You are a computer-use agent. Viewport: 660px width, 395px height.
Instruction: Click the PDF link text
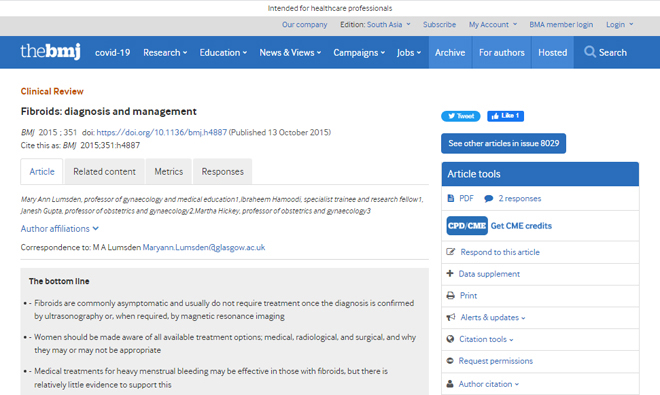tap(466, 198)
